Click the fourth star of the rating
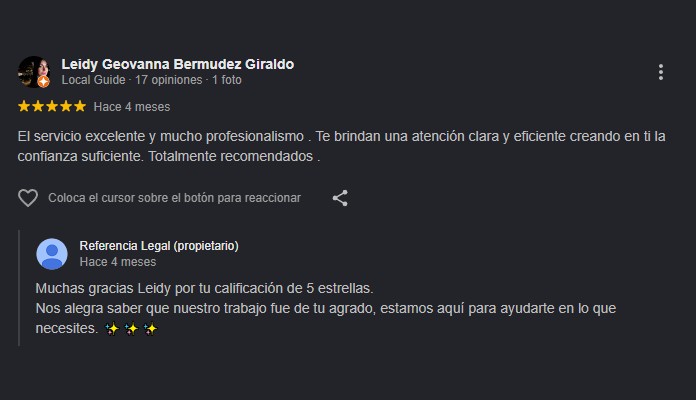 coord(66,106)
